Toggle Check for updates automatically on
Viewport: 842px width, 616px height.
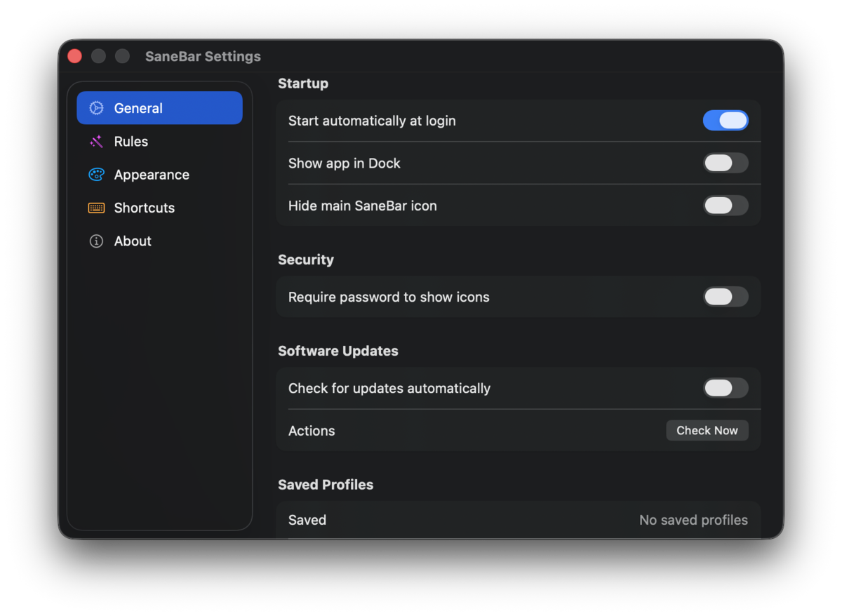pos(726,388)
